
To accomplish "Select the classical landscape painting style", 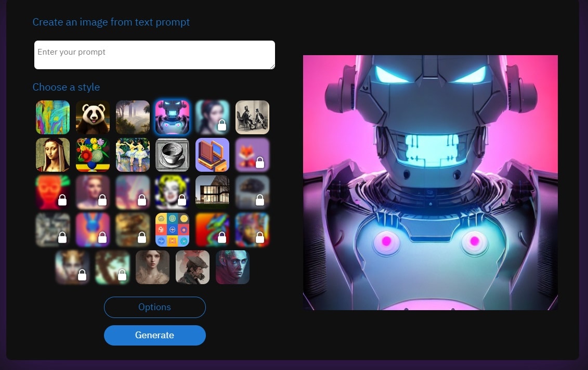I will (x=133, y=117).
